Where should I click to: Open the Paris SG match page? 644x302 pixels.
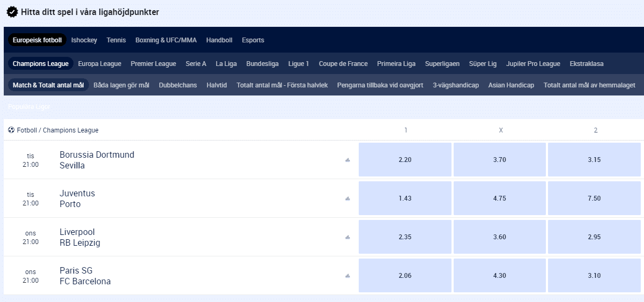[x=76, y=270]
